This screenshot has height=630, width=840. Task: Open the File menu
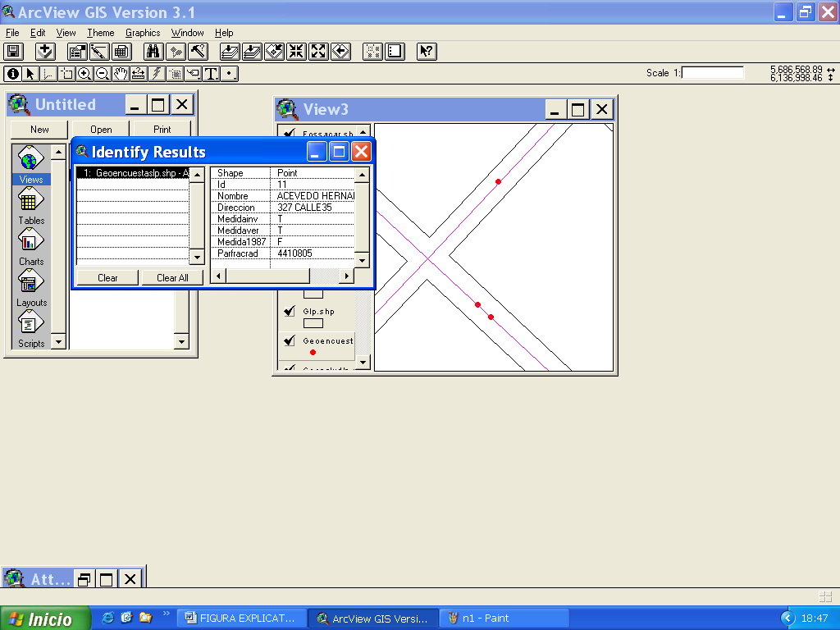pos(12,33)
